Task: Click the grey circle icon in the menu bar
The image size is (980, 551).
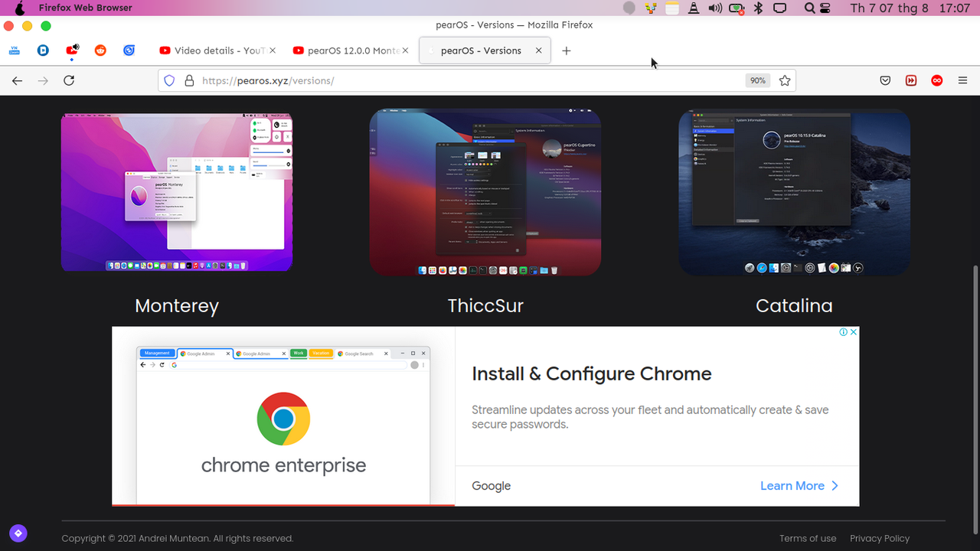Action: pyautogui.click(x=629, y=8)
